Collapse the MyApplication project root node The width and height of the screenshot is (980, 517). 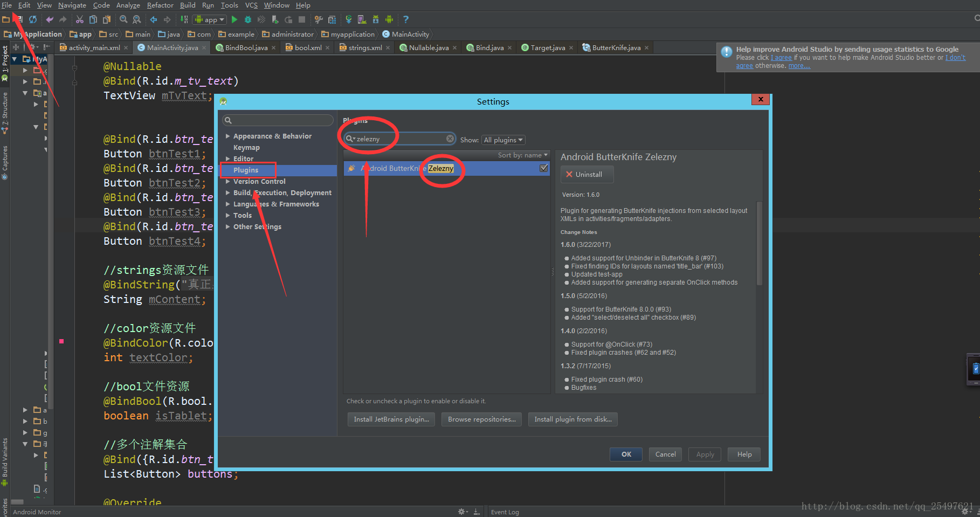(x=15, y=59)
